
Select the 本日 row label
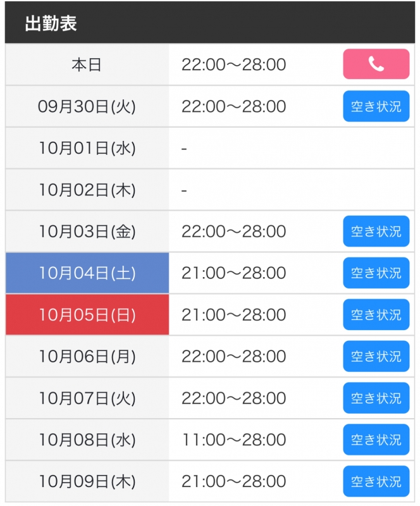pos(87,65)
